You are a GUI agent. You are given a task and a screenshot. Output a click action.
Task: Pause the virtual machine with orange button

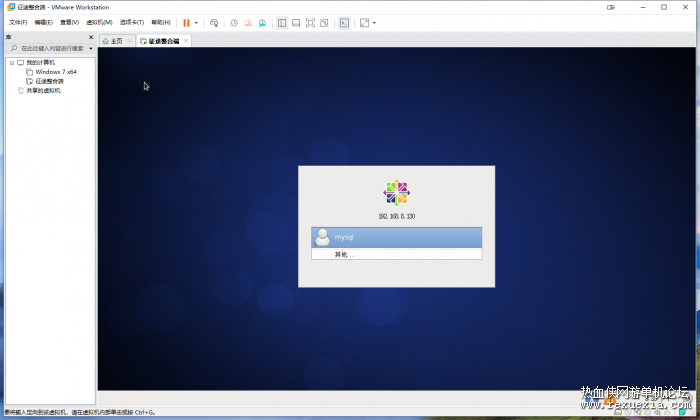pyautogui.click(x=186, y=23)
